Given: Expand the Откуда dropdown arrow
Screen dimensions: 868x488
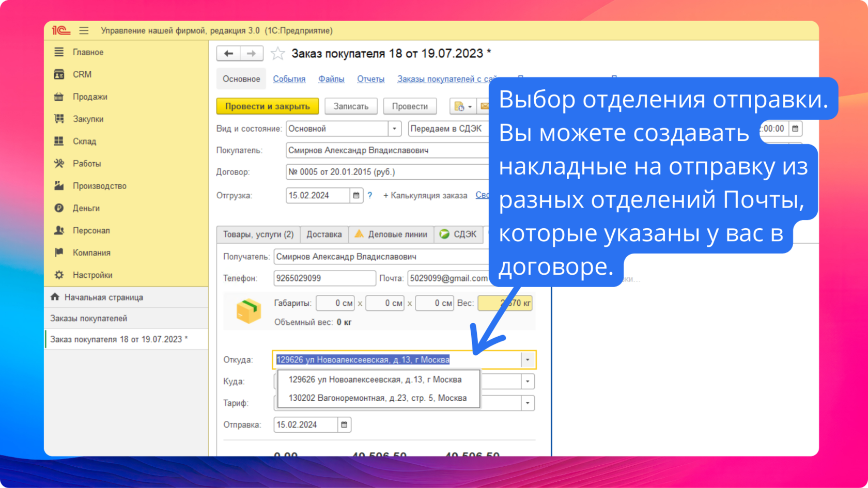Looking at the screenshot, I should [x=528, y=359].
